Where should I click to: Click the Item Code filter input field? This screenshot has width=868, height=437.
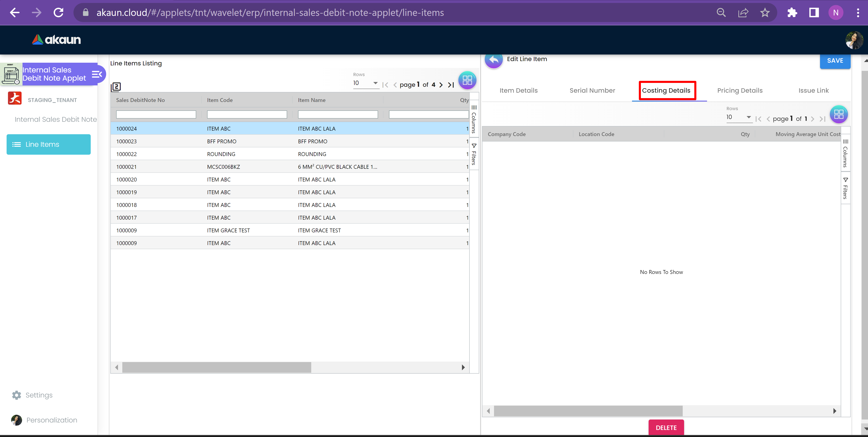pos(247,114)
